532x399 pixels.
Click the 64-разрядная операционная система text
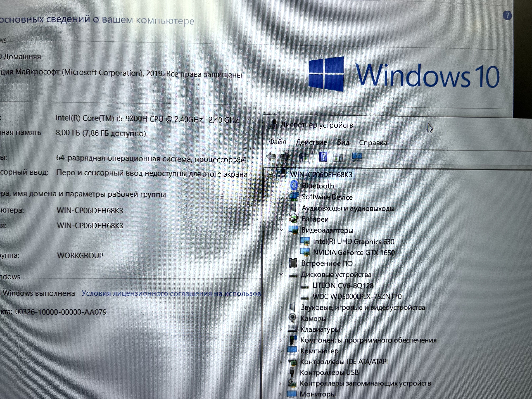click(151, 159)
